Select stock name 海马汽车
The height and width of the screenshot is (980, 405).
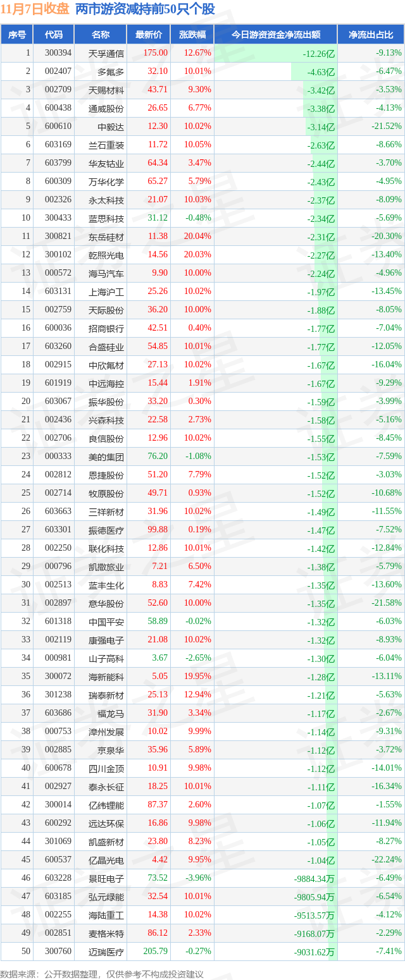pos(106,273)
